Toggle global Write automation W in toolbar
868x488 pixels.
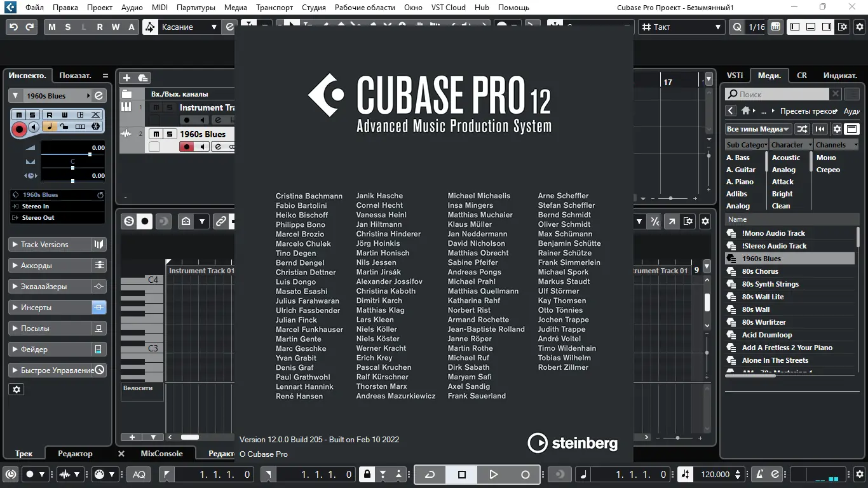[116, 27]
